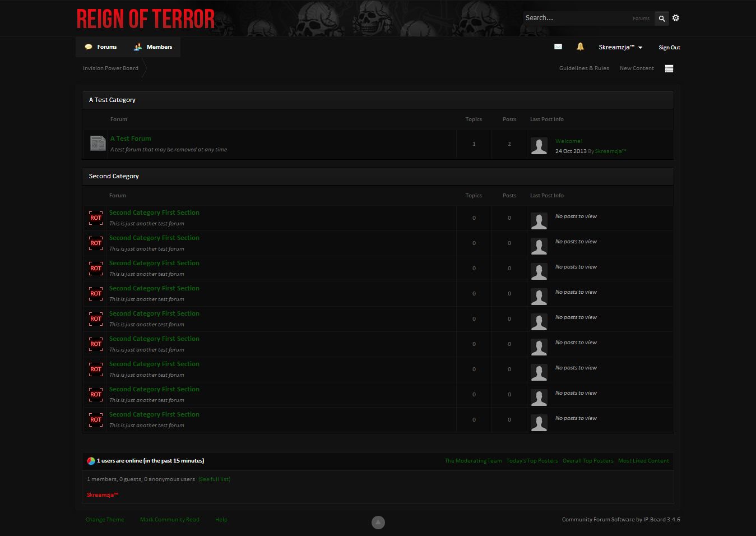This screenshot has height=536, width=756.
Task: View Today's Top Posters
Action: 532,461
